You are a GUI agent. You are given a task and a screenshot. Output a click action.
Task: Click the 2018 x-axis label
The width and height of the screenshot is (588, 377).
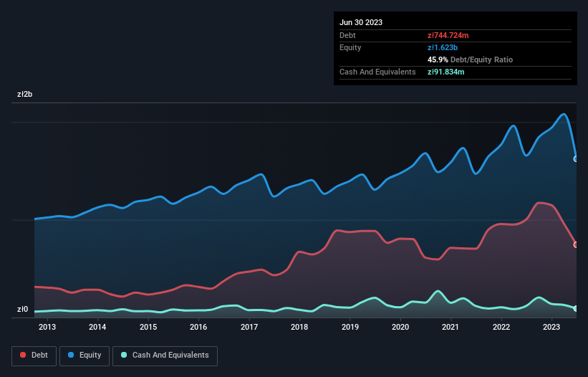pos(299,327)
